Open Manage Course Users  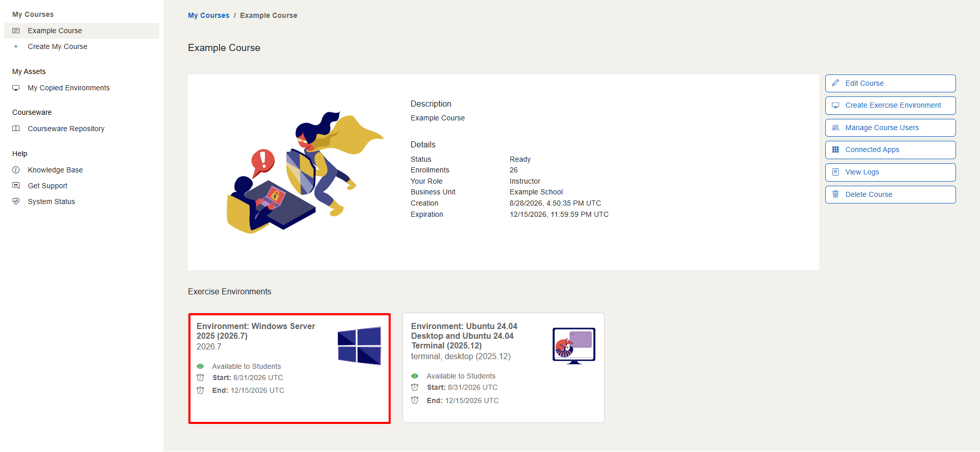[890, 128]
